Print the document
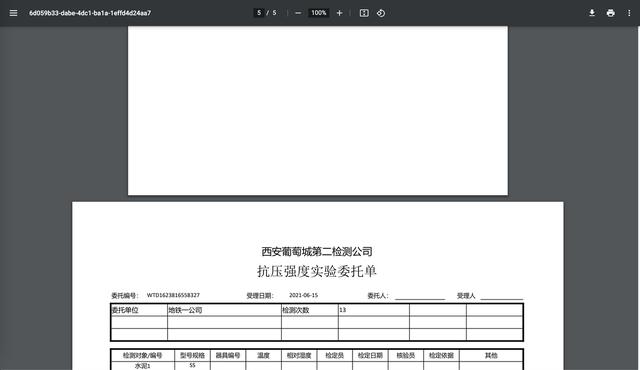The image size is (640, 370). point(611,13)
